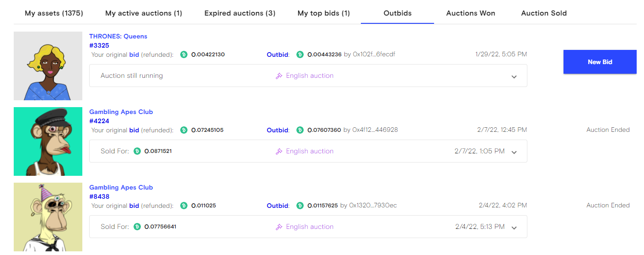The image size is (644, 255).
Task: Click the coin icon beside bid 0.00422130
Action: click(184, 54)
